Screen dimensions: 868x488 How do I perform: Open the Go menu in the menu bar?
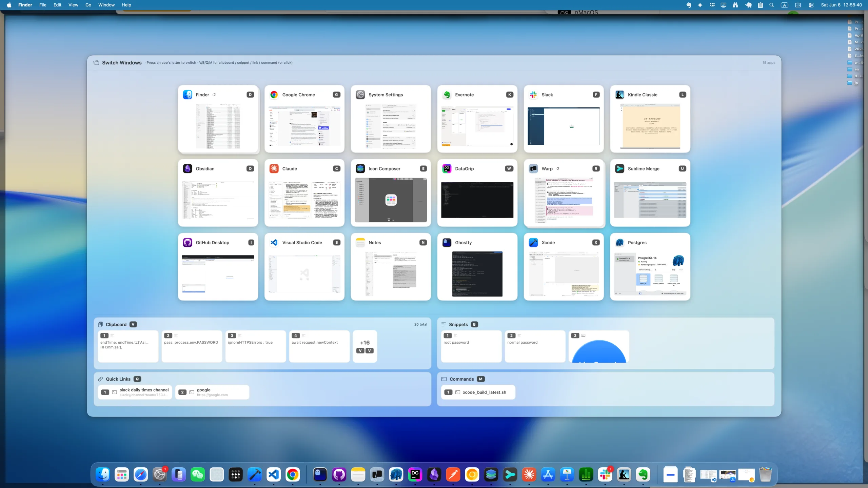(88, 5)
